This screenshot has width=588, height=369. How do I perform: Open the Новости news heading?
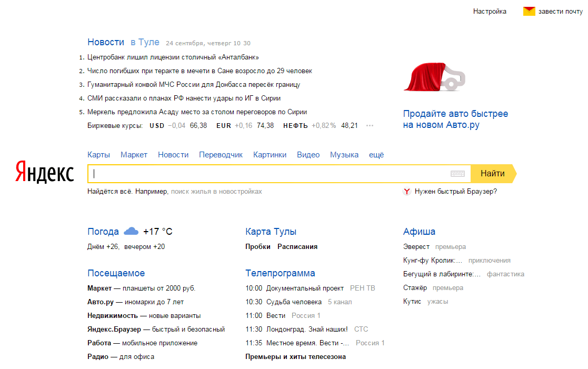pyautogui.click(x=106, y=42)
